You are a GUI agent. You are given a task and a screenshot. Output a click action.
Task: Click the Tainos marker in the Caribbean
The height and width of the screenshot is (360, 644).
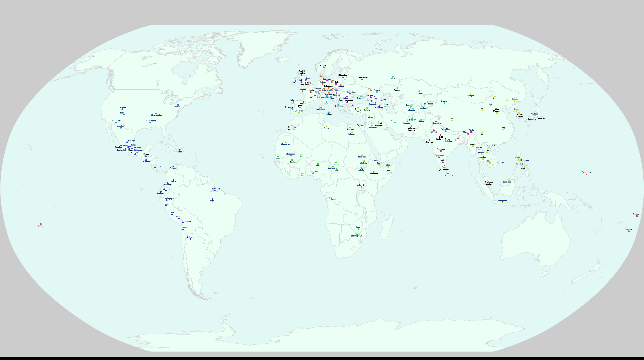coord(180,150)
